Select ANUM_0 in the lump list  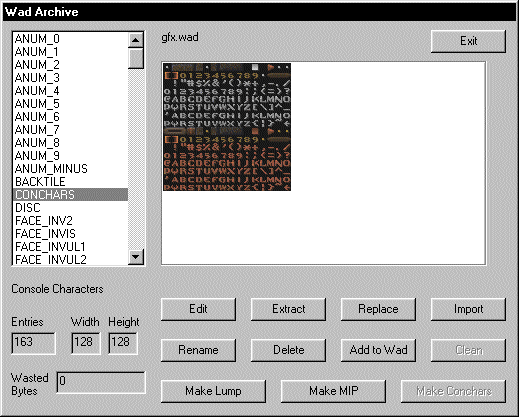coord(70,39)
